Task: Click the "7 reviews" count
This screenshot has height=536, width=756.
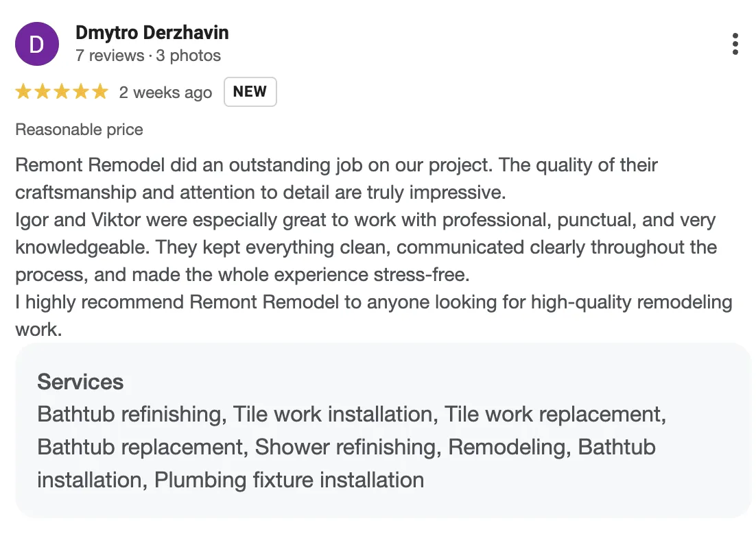Action: pyautogui.click(x=110, y=56)
